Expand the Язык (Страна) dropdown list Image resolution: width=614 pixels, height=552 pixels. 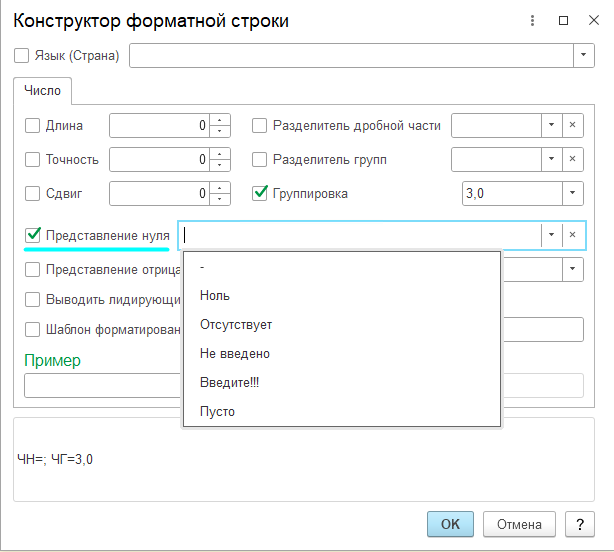click(584, 56)
